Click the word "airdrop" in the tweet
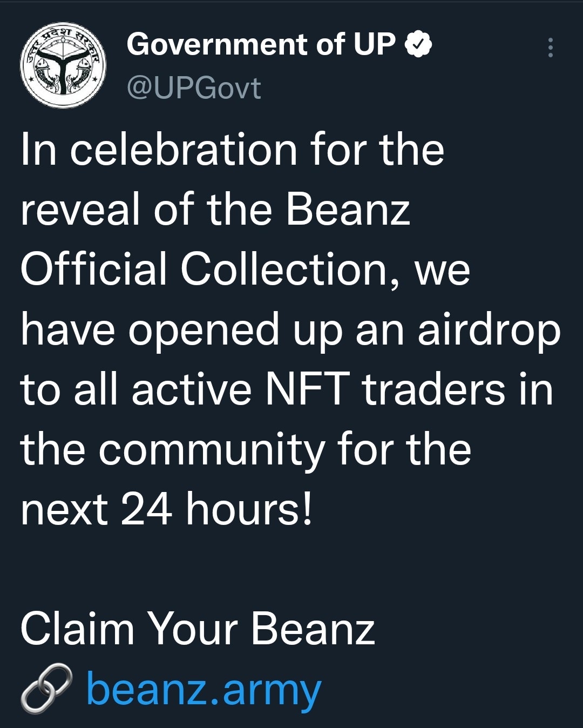Screen dimensions: 583x728 pos(489,333)
